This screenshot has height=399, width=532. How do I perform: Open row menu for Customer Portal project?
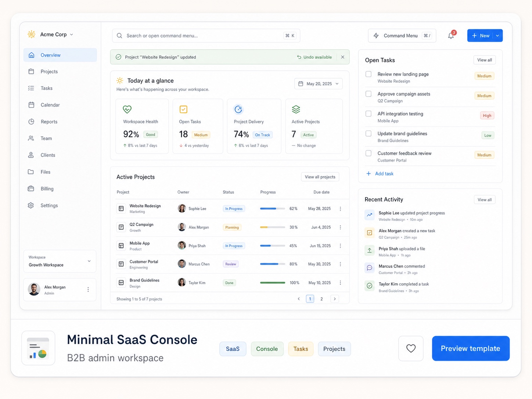coord(340,264)
